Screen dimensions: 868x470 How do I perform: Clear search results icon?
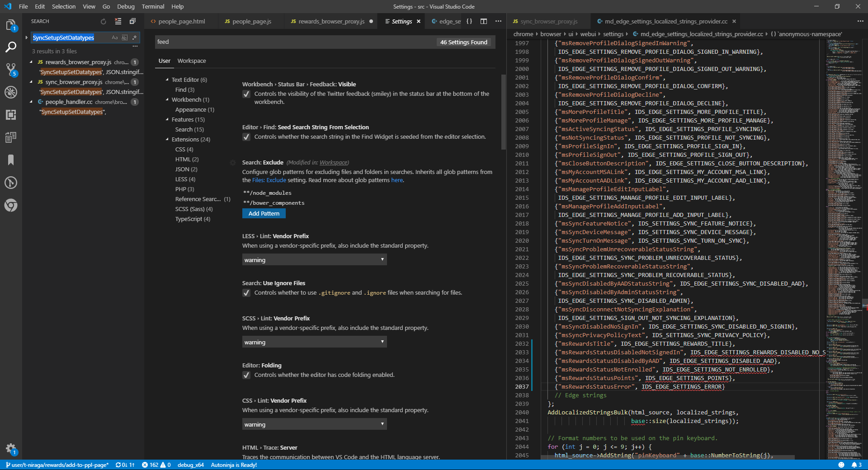pyautogui.click(x=118, y=21)
